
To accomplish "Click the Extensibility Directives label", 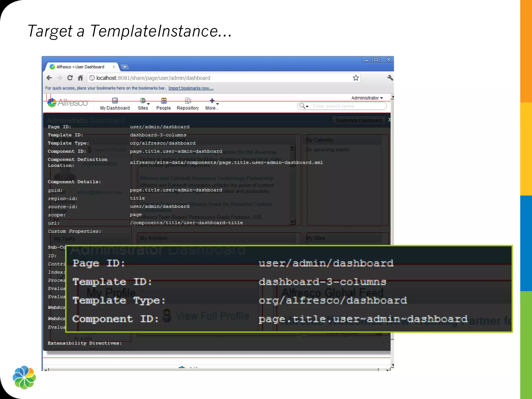I will [x=85, y=343].
